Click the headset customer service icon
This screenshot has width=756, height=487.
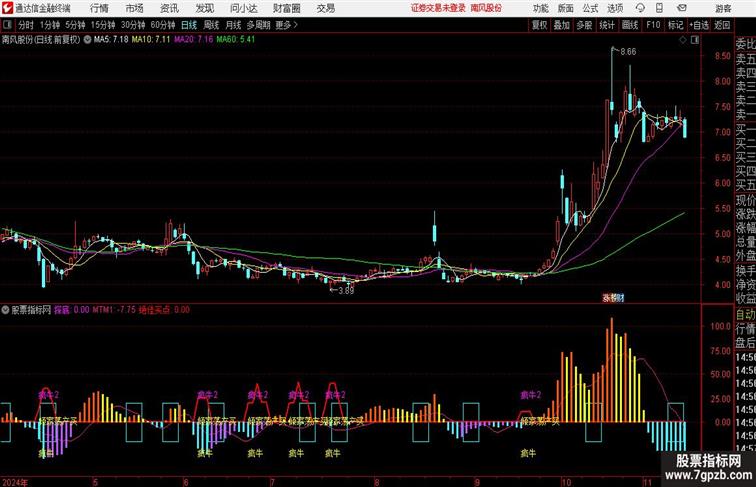tap(640, 8)
